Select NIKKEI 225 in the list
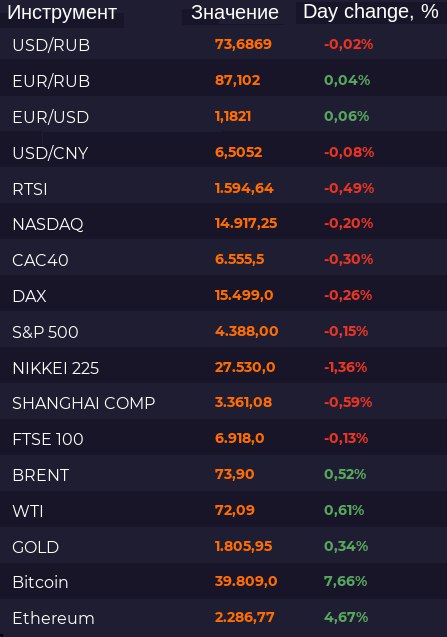Viewport: 447px width, 637px height. pyautogui.click(x=56, y=368)
